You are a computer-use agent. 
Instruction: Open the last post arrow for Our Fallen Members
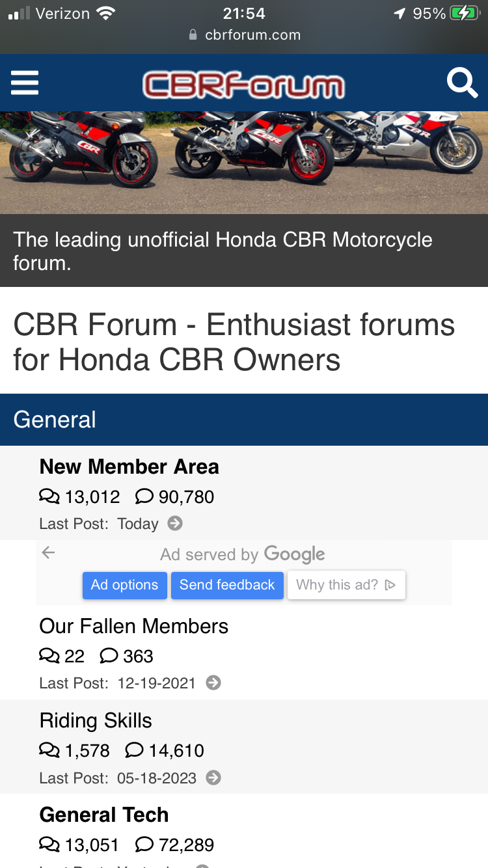213,683
